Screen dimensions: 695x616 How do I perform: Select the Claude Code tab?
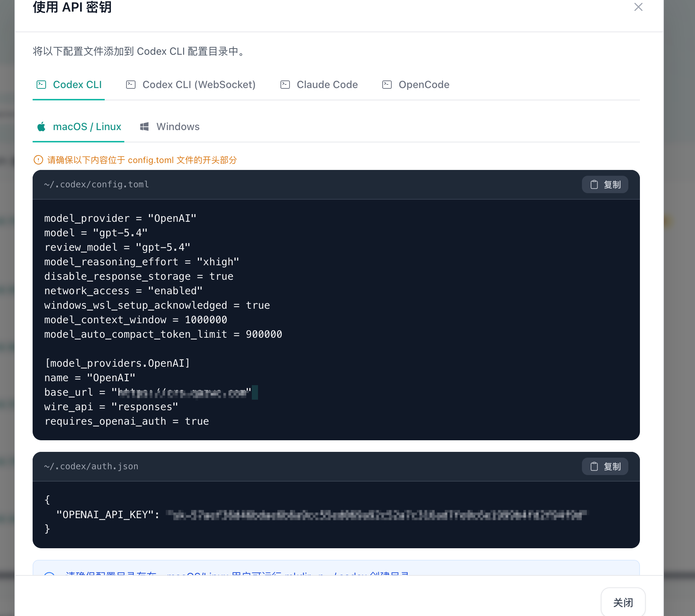[319, 85]
